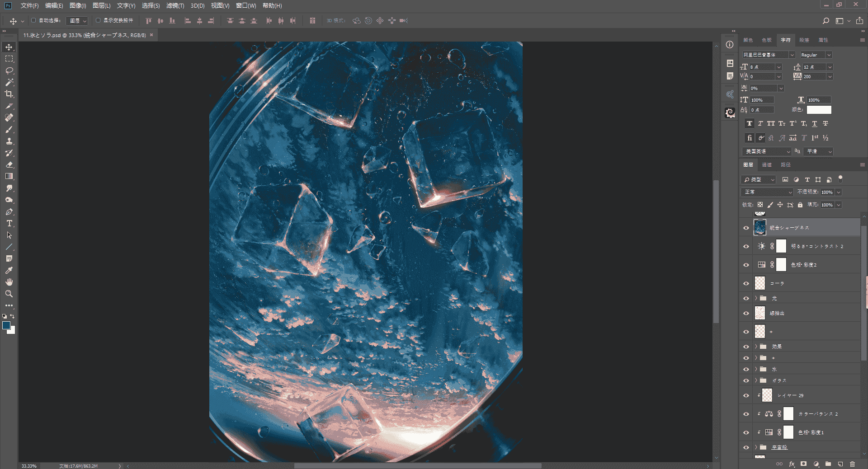Expand the 効果 layer group
Viewport: 868px width, 469px height.
pos(756,347)
